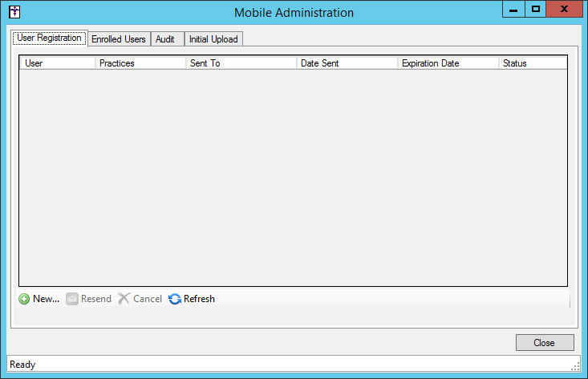The height and width of the screenshot is (379, 588).
Task: Sort by the Expiration Date column
Action: point(448,63)
